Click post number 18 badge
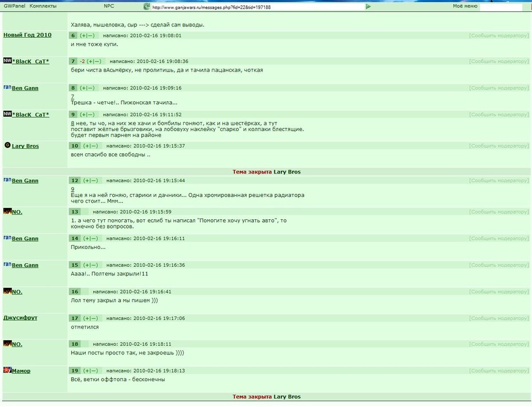This screenshot has width=532, height=407. pyautogui.click(x=74, y=344)
